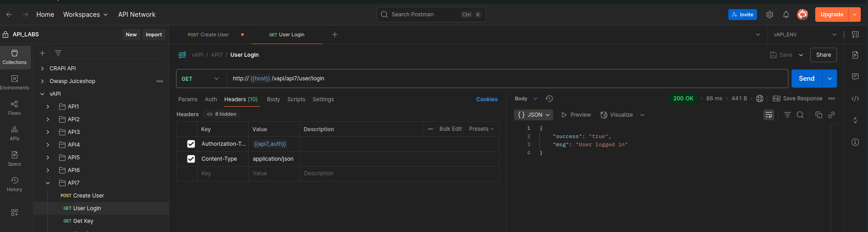
Task: Click the request URL field
Action: pos(507,79)
